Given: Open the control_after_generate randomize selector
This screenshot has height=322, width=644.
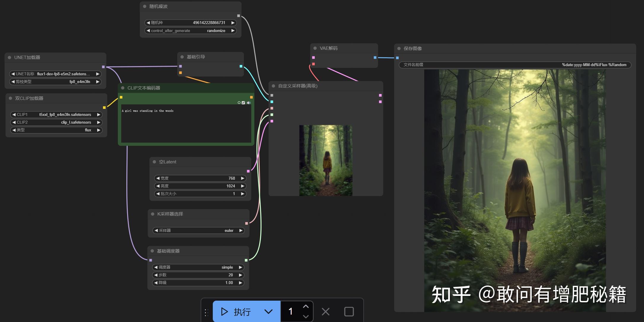Looking at the screenshot, I should (x=190, y=31).
